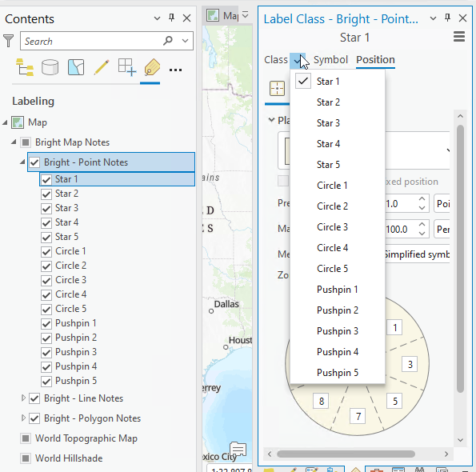Screen dimensions: 476x472
Task: Select the List By Snapping icon
Action: pos(127,67)
